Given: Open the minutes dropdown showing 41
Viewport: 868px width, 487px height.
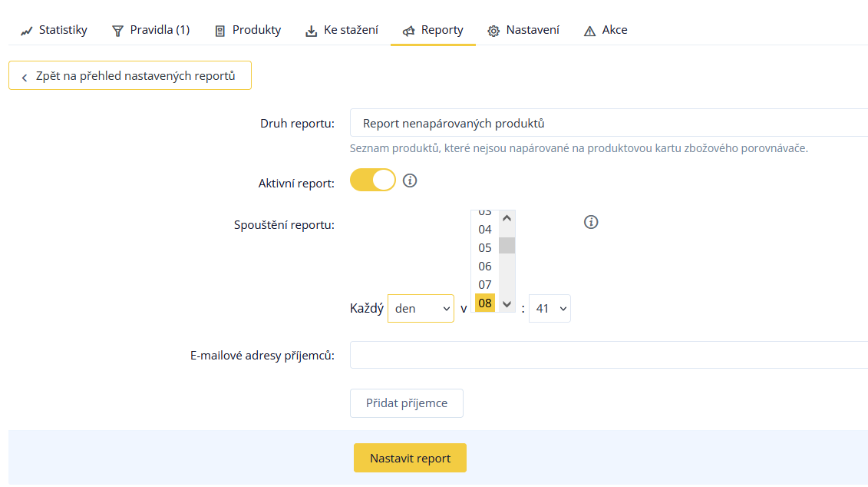Looking at the screenshot, I should [550, 309].
